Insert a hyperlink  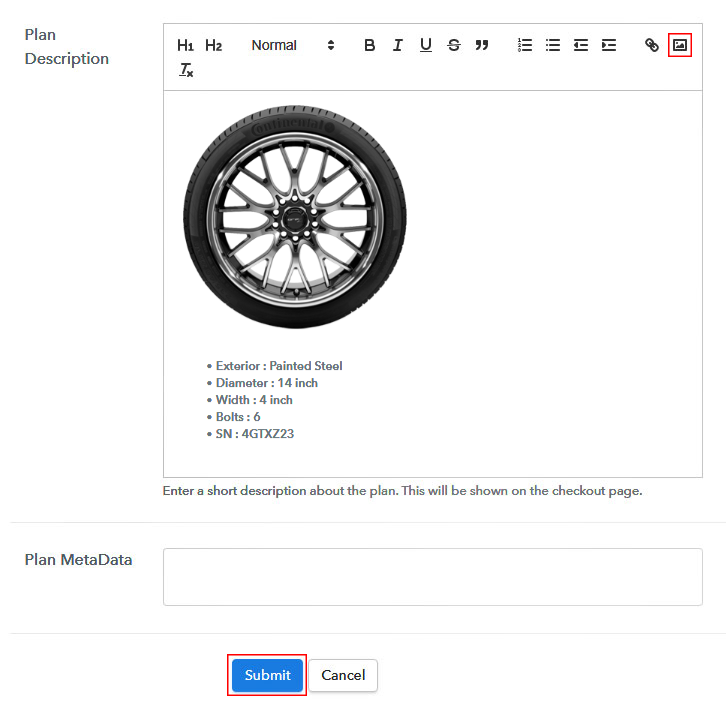coord(652,45)
